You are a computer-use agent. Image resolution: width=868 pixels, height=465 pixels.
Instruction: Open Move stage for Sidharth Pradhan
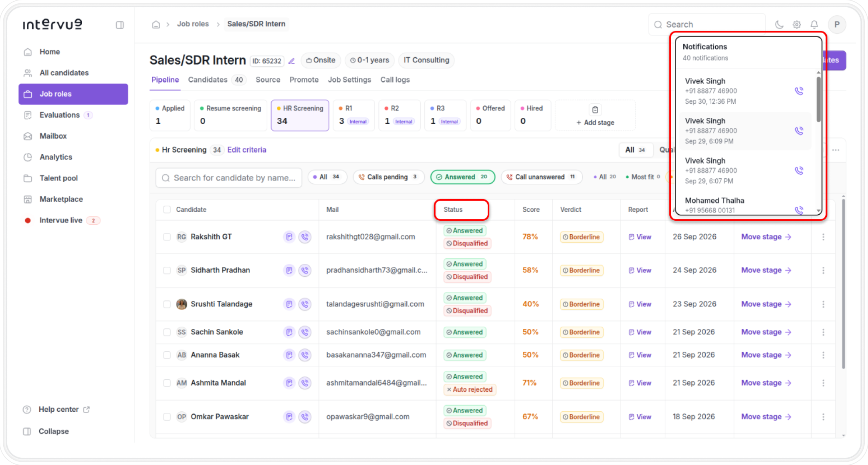pos(766,270)
